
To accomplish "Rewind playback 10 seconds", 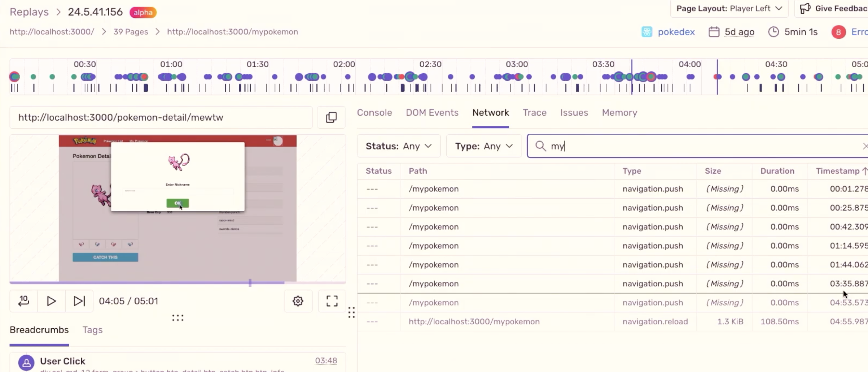I will click(x=23, y=301).
